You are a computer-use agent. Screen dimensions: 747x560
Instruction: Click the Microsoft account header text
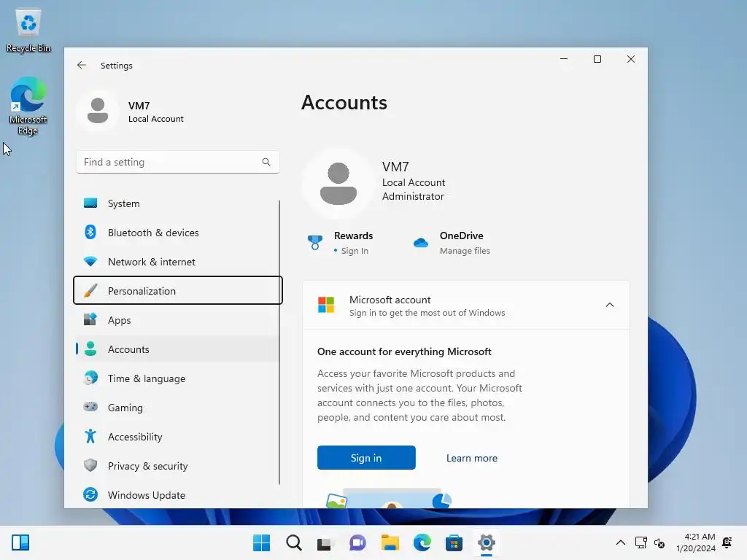point(390,300)
